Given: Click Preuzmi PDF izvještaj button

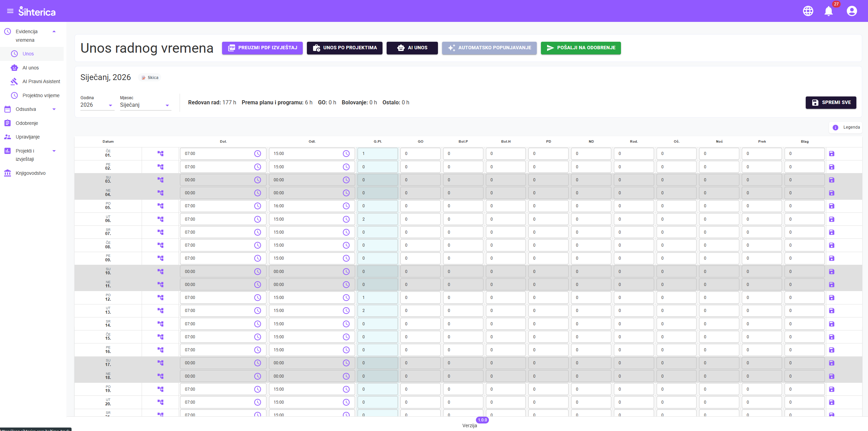Looking at the screenshot, I should tap(262, 48).
